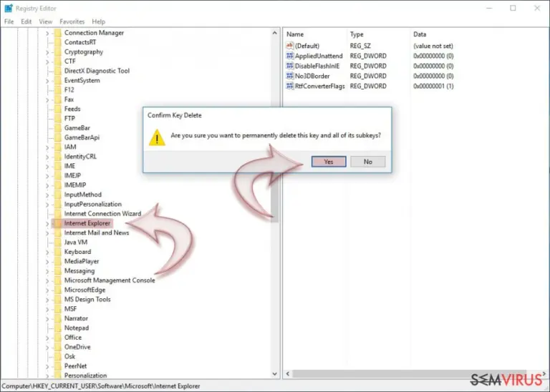The image size is (550, 392).
Task: Select the GameBarApi key
Action: pos(82,137)
